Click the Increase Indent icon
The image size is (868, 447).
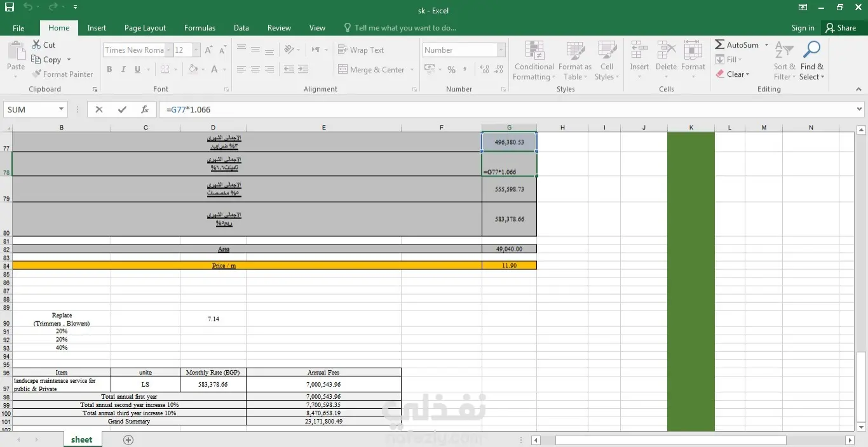point(303,69)
